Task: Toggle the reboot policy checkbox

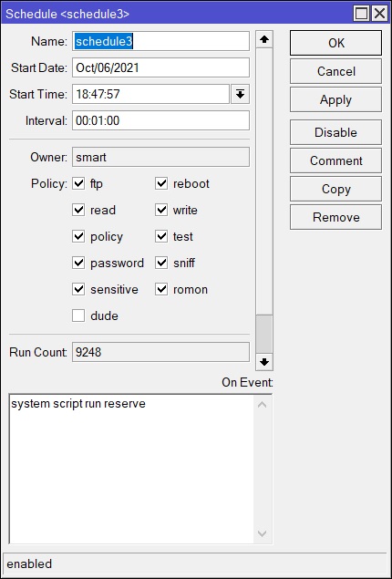Action: [x=161, y=183]
